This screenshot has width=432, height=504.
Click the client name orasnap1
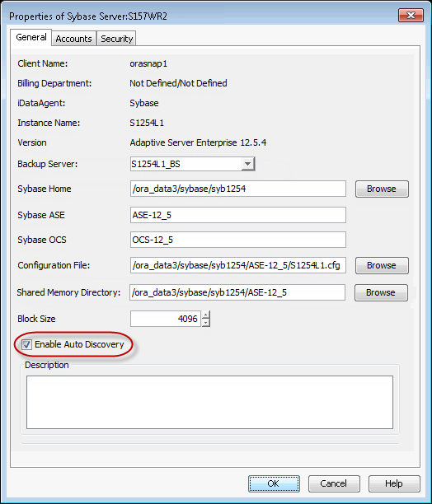148,63
